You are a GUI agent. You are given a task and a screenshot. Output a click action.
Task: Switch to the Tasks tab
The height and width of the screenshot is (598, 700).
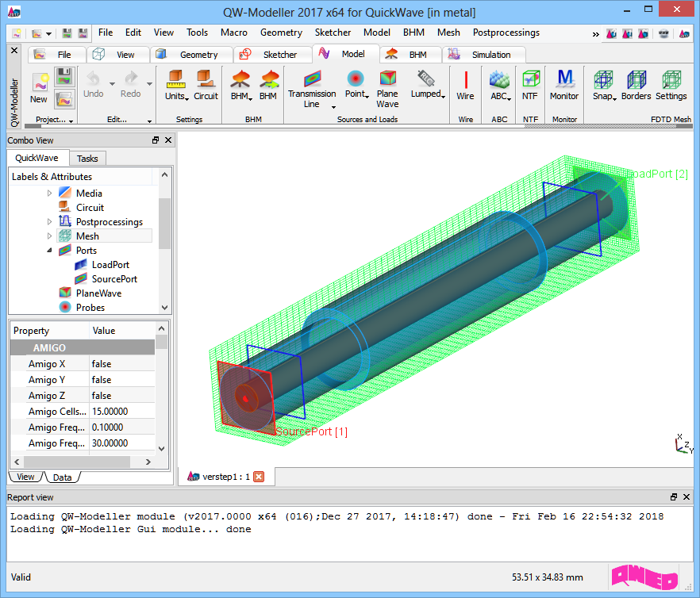pos(87,159)
